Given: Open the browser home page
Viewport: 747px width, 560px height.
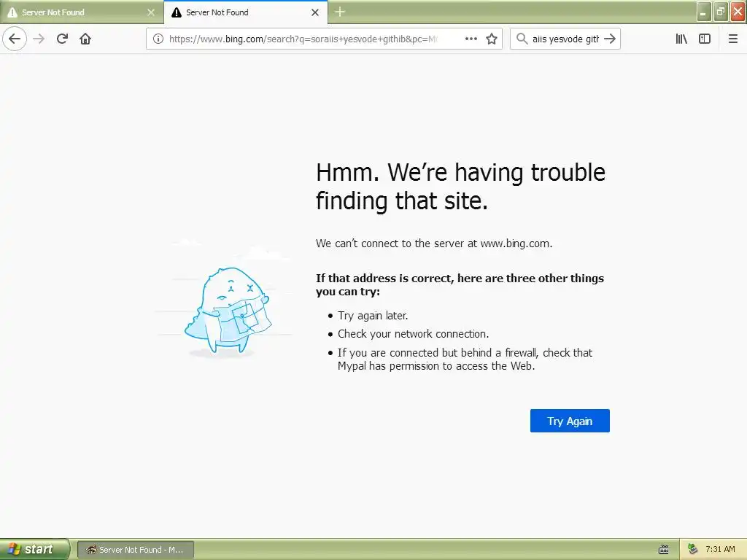Looking at the screenshot, I should pyautogui.click(x=85, y=39).
